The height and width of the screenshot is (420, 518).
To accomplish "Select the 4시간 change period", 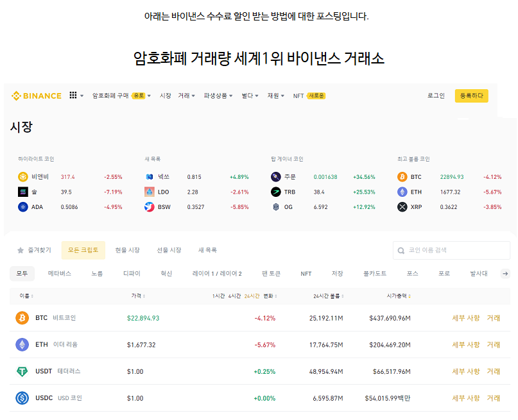I will click(234, 296).
